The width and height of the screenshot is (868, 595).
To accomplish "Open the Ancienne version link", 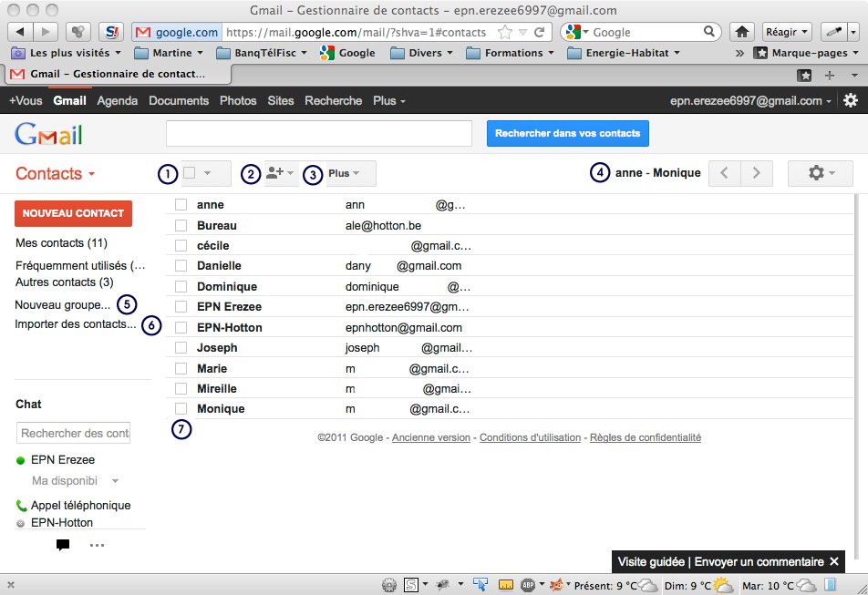I will click(x=430, y=437).
